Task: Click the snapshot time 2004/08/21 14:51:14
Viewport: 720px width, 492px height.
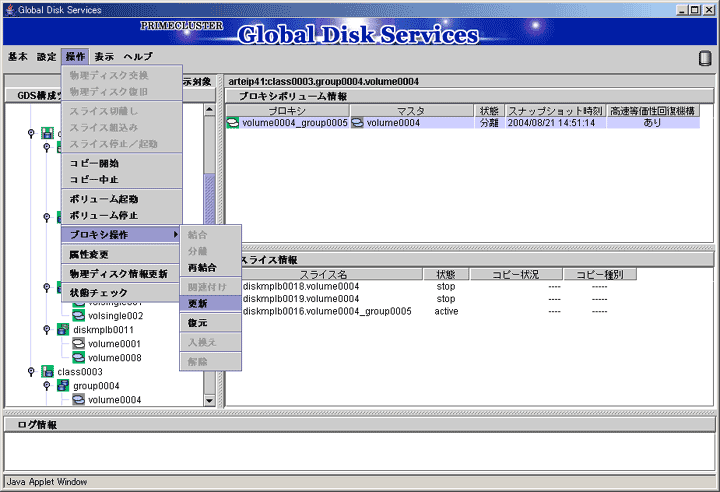Action: (551, 123)
